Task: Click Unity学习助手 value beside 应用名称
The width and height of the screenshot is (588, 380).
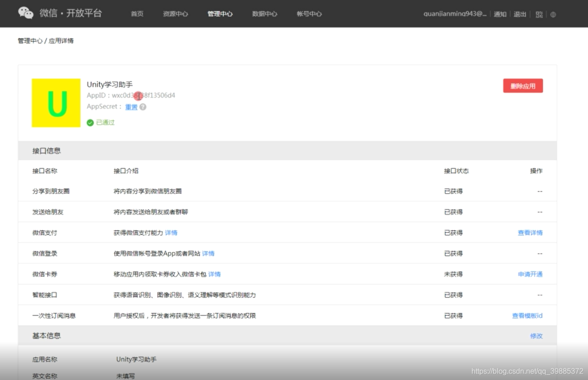Action: pyautogui.click(x=136, y=359)
